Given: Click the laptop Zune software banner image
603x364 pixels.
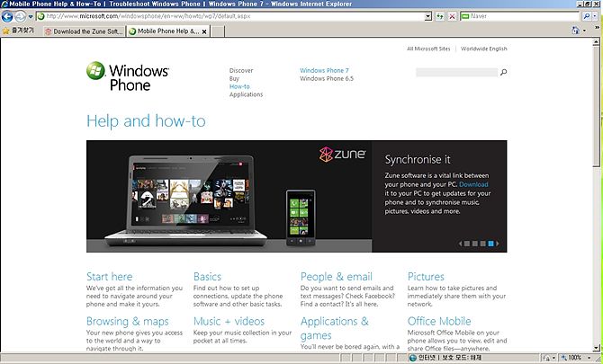Looking at the screenshot, I should (x=185, y=200).
